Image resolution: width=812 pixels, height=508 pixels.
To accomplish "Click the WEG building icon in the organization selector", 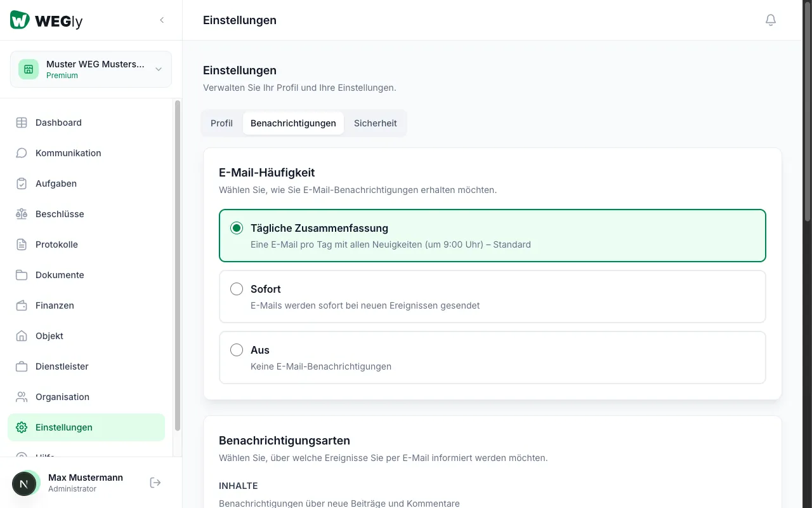I will (29, 69).
